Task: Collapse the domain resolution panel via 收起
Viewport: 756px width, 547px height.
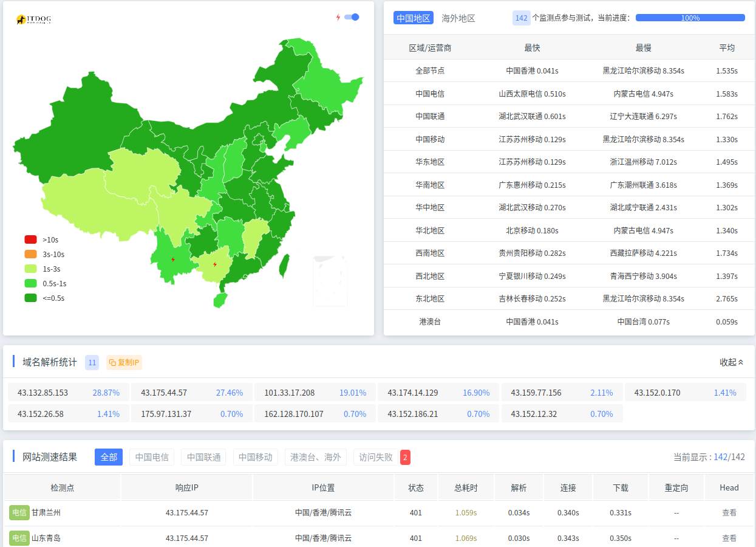Action: click(x=732, y=362)
